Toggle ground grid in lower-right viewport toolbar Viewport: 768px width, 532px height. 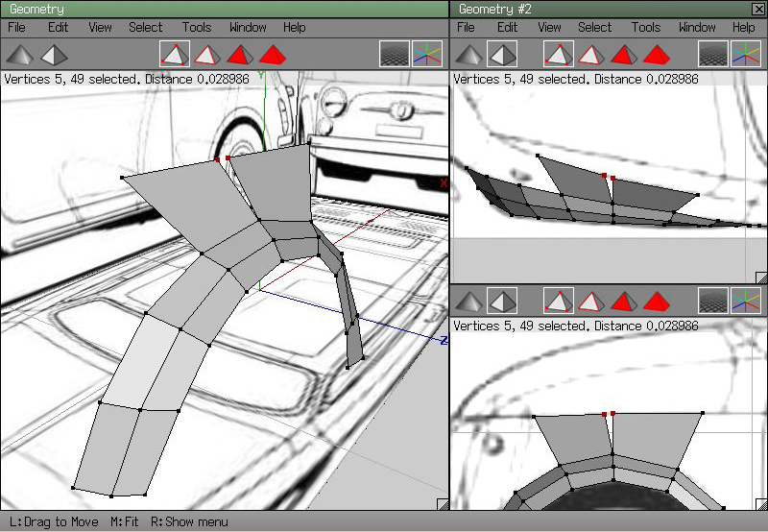[x=712, y=301]
